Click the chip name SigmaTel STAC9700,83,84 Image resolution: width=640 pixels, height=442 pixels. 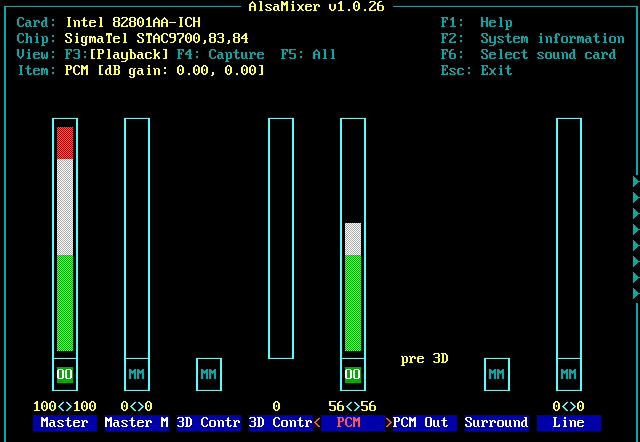click(157, 39)
